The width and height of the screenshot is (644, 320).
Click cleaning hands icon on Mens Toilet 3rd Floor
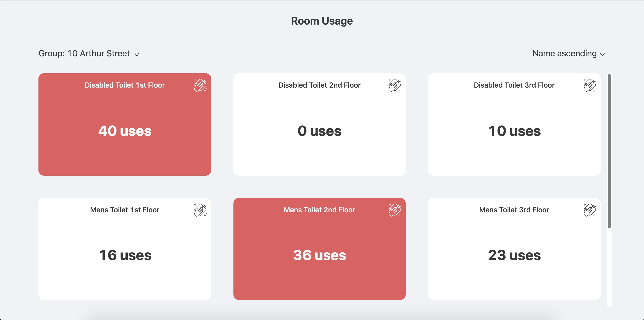pyautogui.click(x=590, y=210)
